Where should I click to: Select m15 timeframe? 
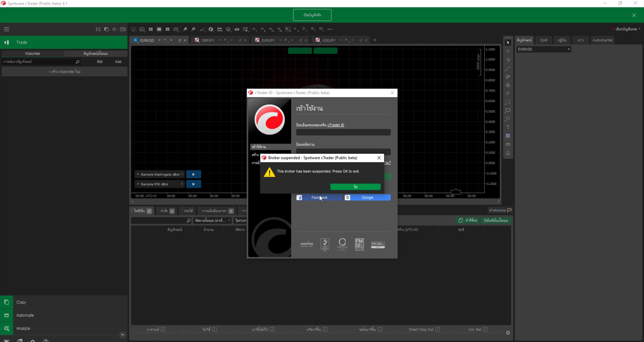tap(271, 29)
